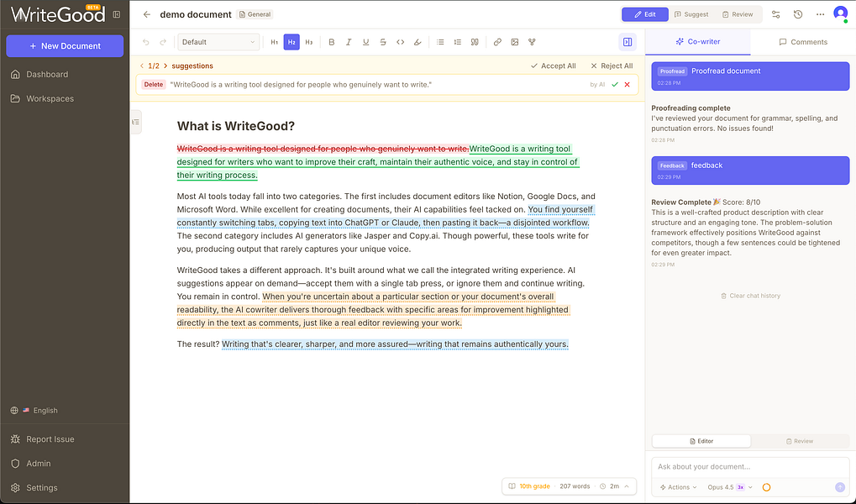This screenshot has height=504, width=856.
Task: Switch to the Comments tab
Action: click(803, 41)
